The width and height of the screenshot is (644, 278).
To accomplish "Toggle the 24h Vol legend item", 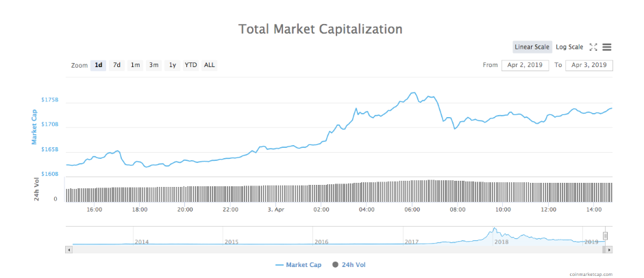I will click(x=354, y=264).
